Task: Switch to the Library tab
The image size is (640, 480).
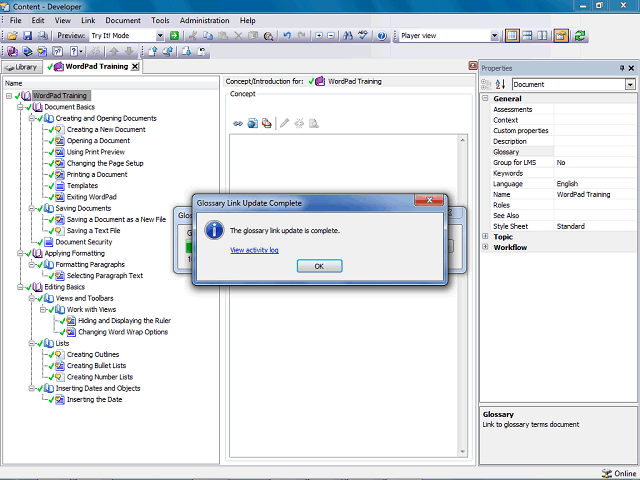Action: 22,67
